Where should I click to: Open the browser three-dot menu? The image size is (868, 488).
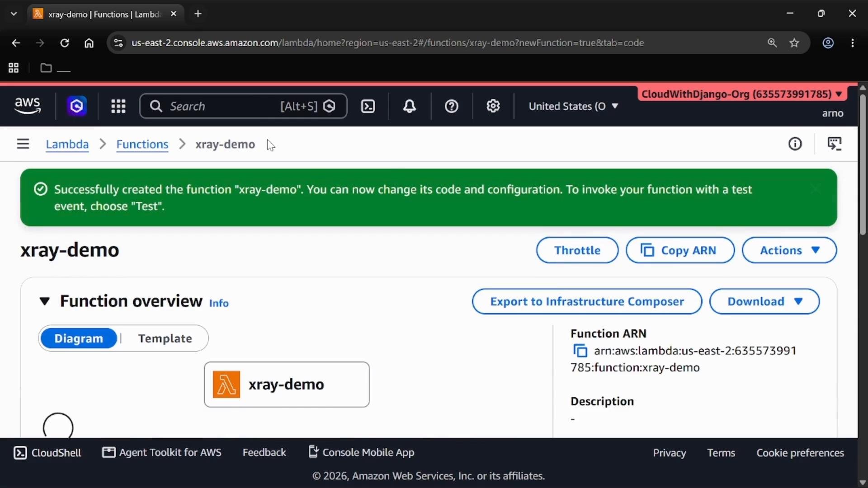tap(853, 43)
